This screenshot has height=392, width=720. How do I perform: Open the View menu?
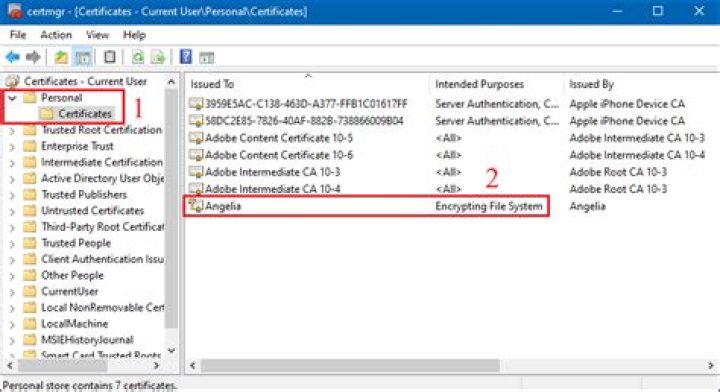click(97, 35)
